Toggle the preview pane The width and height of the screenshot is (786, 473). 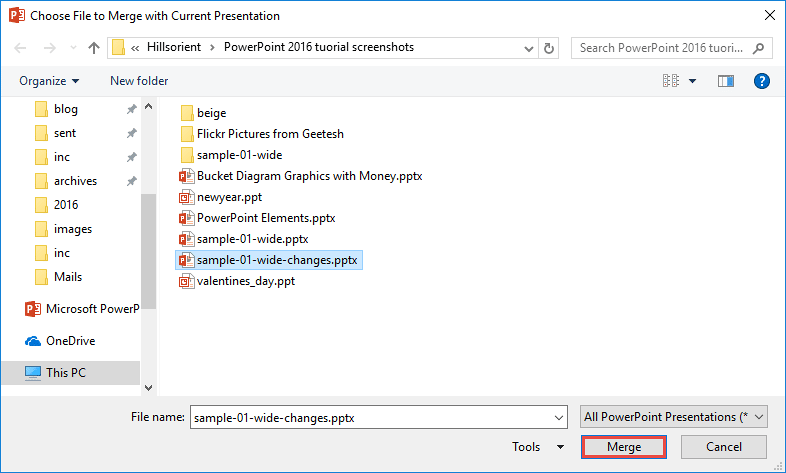click(x=726, y=81)
